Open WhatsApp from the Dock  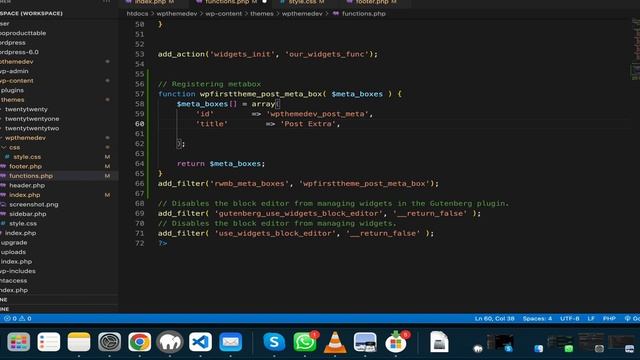(304, 342)
